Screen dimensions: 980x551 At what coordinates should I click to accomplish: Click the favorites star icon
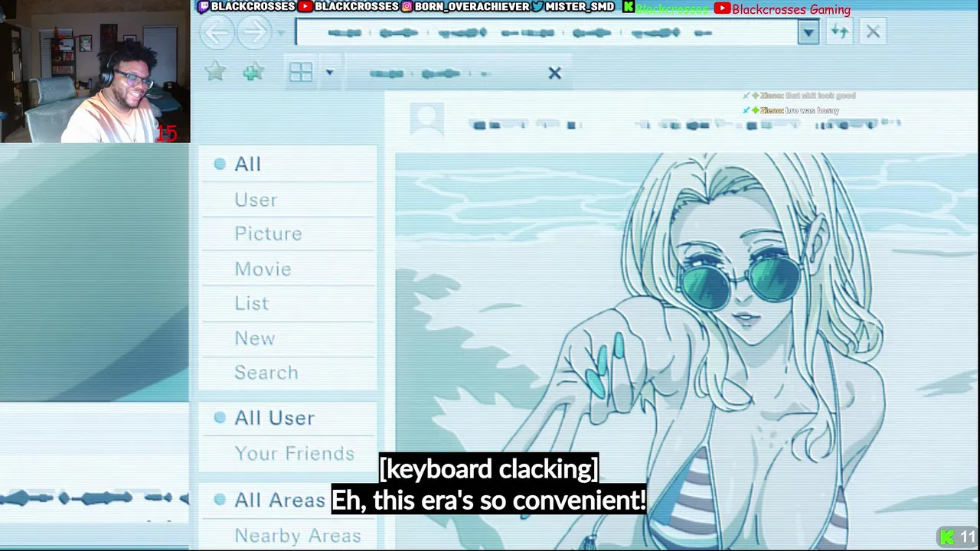pos(215,72)
